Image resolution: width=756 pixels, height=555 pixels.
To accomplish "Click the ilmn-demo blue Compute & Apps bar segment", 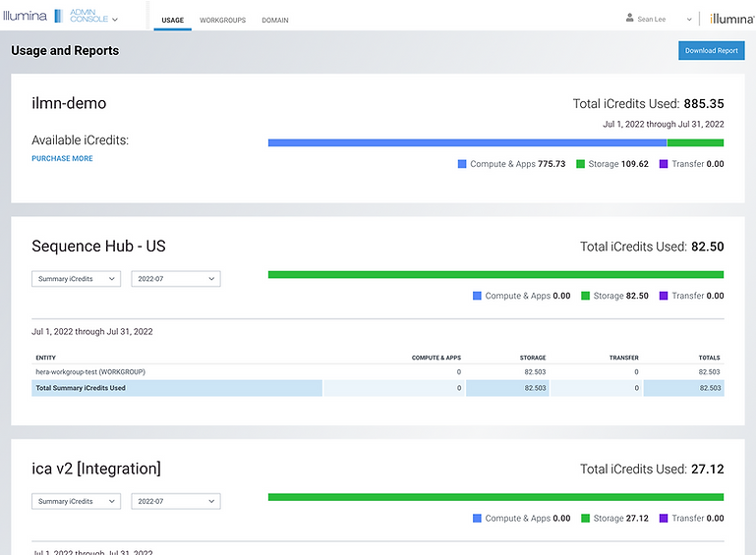I will 467,142.
